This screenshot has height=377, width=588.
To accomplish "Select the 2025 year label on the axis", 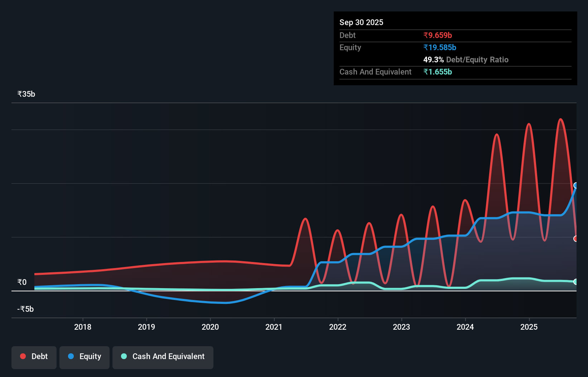I will pos(529,327).
